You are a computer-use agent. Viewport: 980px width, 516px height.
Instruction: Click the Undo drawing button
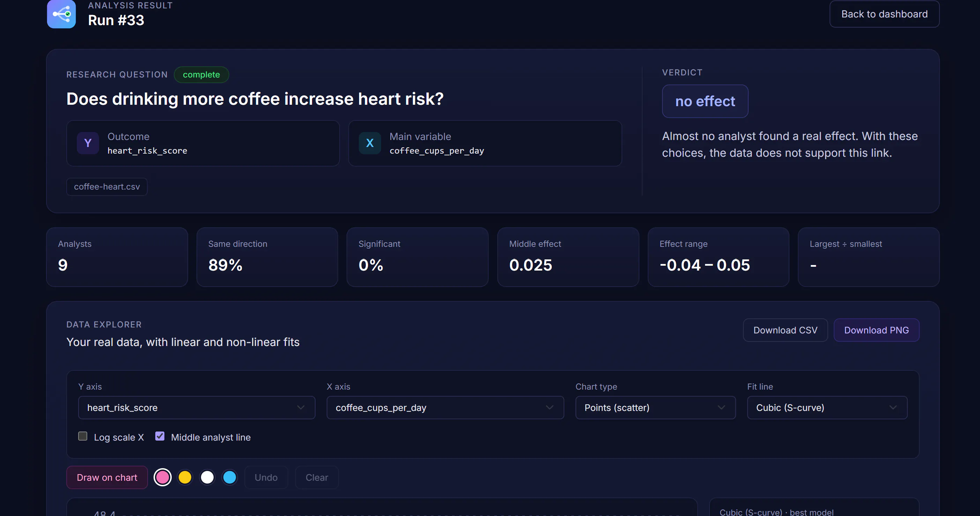tap(266, 477)
